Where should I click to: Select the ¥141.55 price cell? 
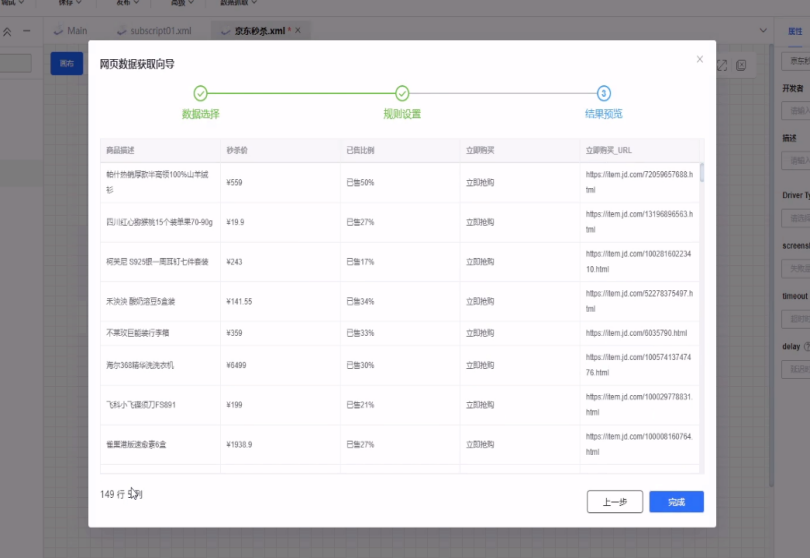280,302
